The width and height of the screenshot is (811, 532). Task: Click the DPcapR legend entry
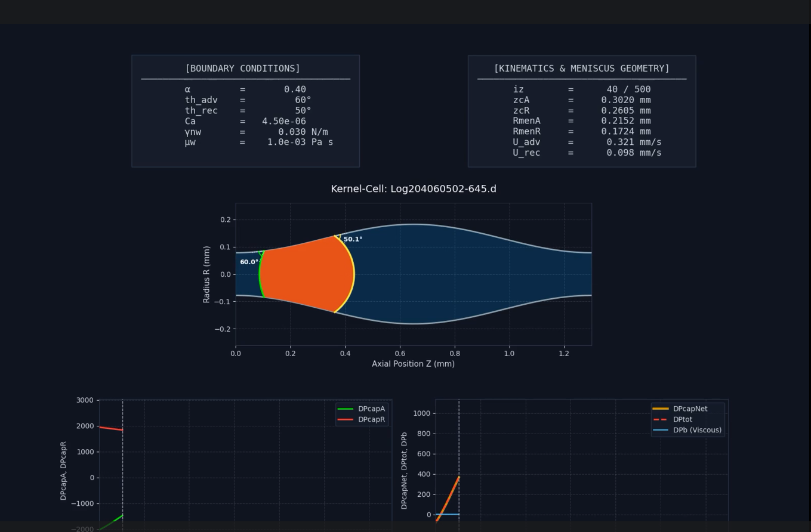coord(371,420)
